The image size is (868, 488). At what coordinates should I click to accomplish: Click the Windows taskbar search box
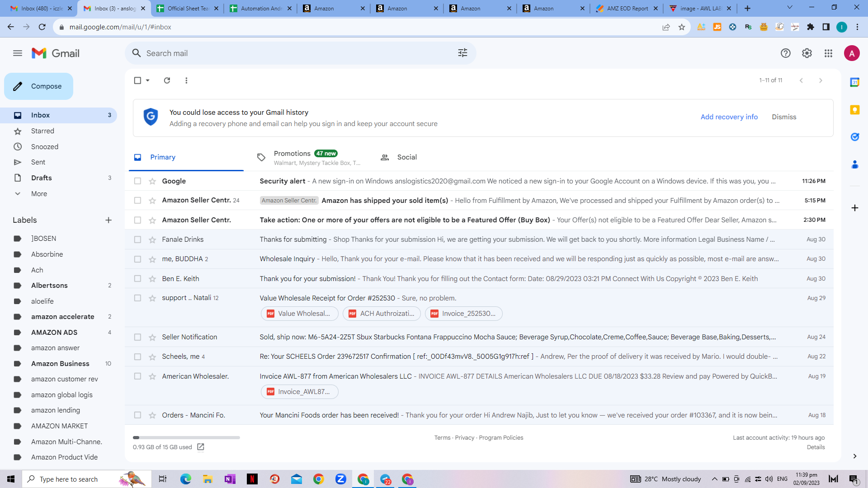coord(87,479)
